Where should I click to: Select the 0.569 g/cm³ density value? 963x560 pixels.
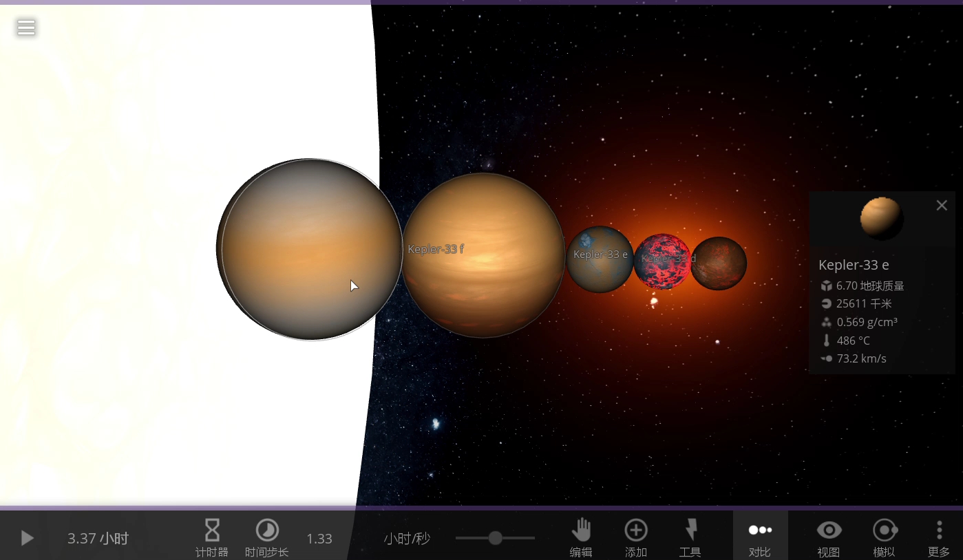point(867,322)
